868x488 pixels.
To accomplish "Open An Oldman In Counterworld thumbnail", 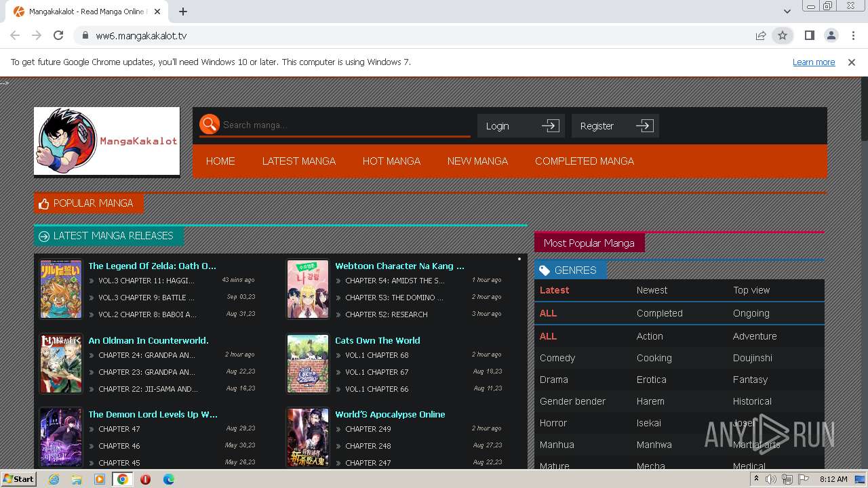I will point(61,364).
